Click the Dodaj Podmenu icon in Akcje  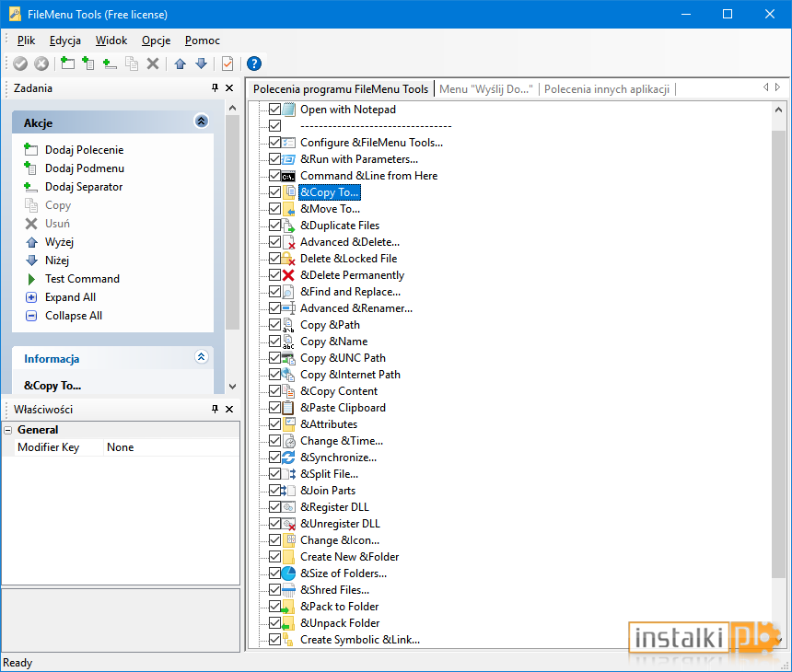[30, 168]
